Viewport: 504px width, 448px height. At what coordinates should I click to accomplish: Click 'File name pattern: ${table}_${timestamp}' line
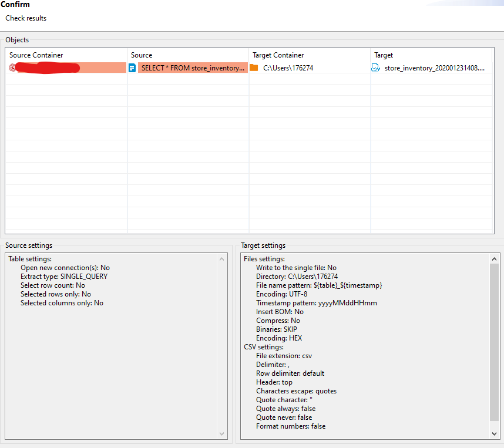coord(319,285)
